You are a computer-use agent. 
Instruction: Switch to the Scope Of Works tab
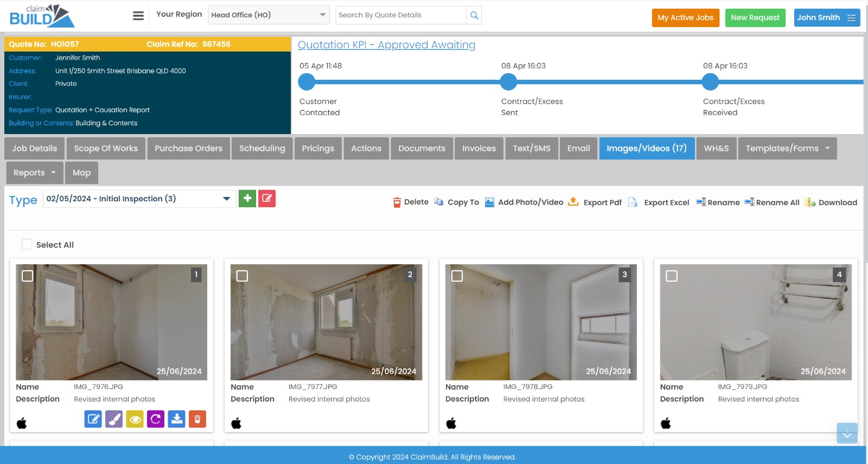106,148
